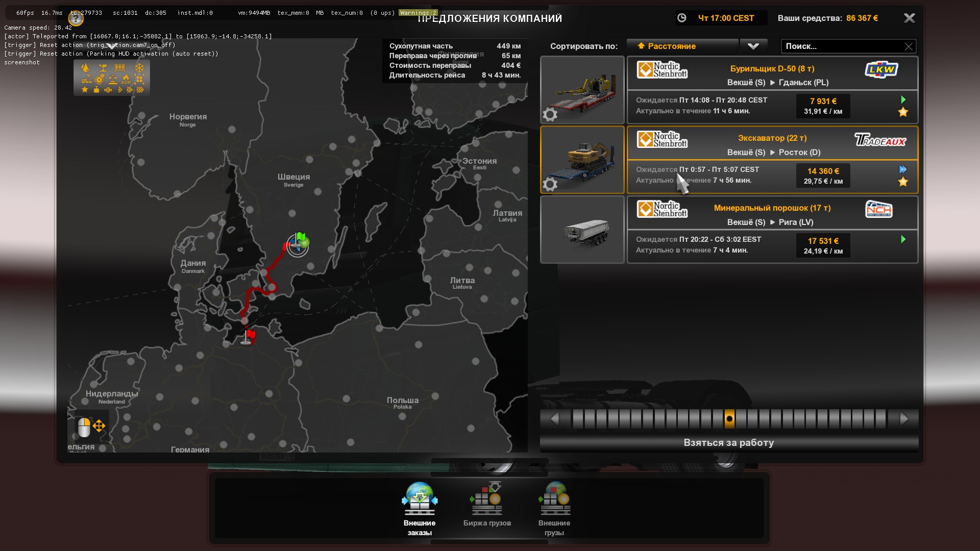This screenshot has height=551, width=980.
Task: Click the 14 360 € price box
Action: 823,176
